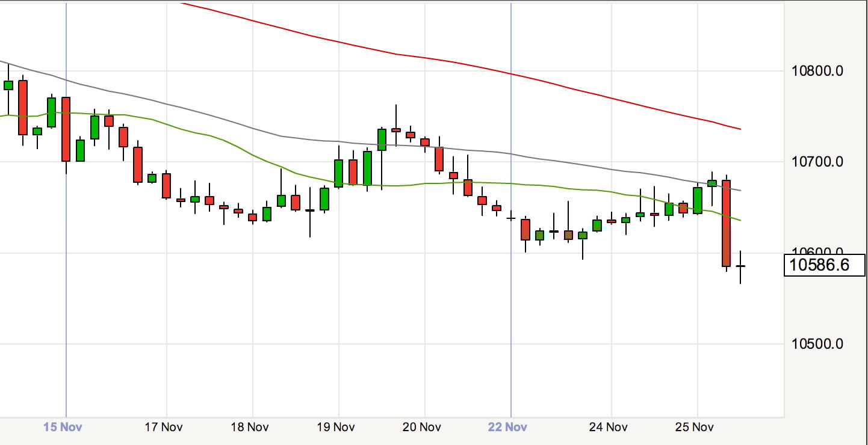This screenshot has width=868, height=445.
Task: Select the 17 Nov date label
Action: tap(164, 428)
